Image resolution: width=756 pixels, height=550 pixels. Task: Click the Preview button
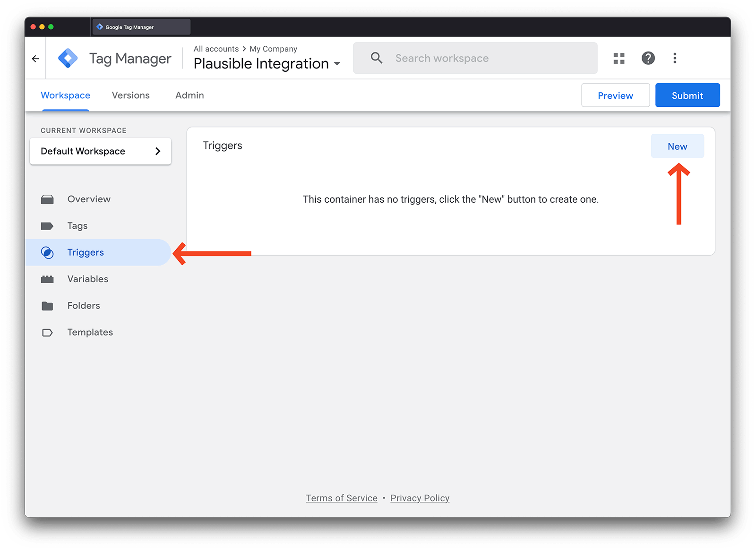615,95
